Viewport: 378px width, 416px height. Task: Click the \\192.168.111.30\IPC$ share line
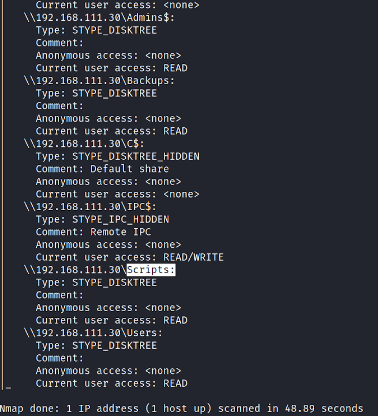click(90, 207)
